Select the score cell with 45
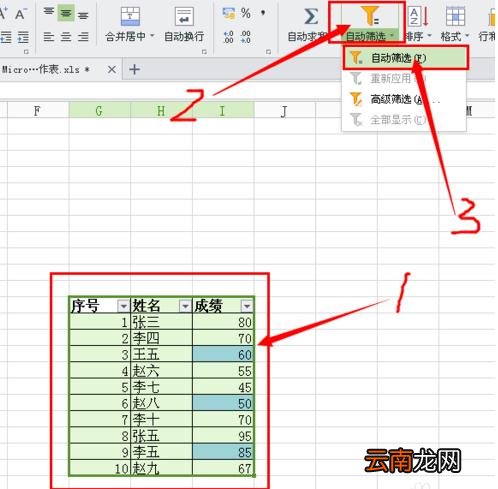This screenshot has height=489, width=498. tap(223, 387)
